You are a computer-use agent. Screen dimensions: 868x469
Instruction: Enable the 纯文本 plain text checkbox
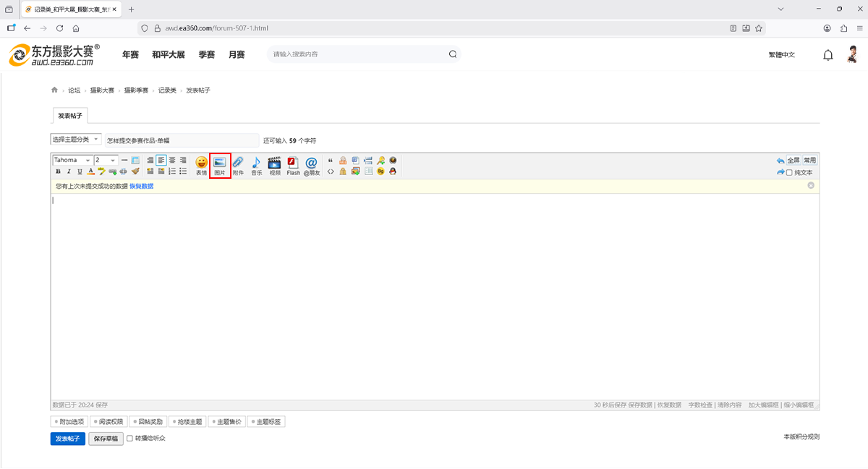tap(790, 172)
